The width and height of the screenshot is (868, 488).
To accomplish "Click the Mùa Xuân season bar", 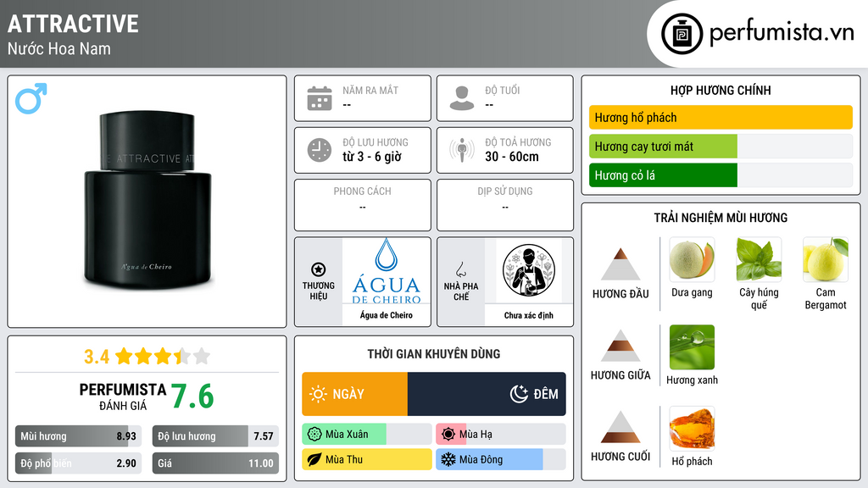I will (x=366, y=435).
